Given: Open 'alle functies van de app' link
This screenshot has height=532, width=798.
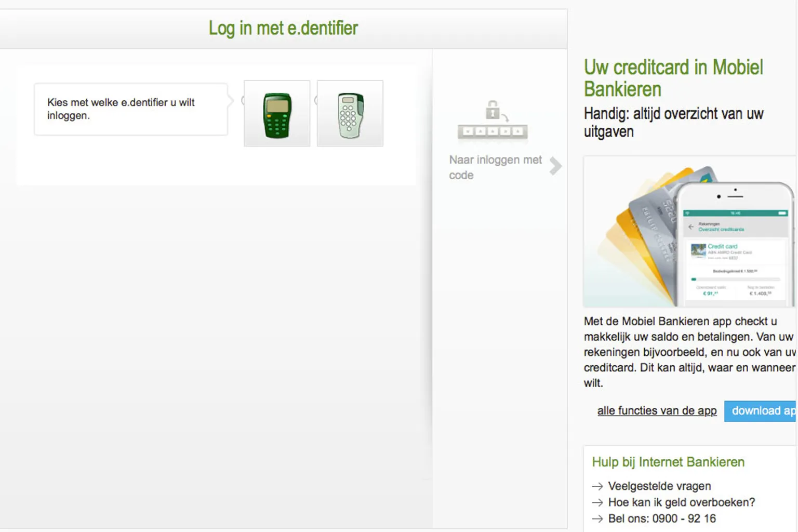Looking at the screenshot, I should point(657,411).
